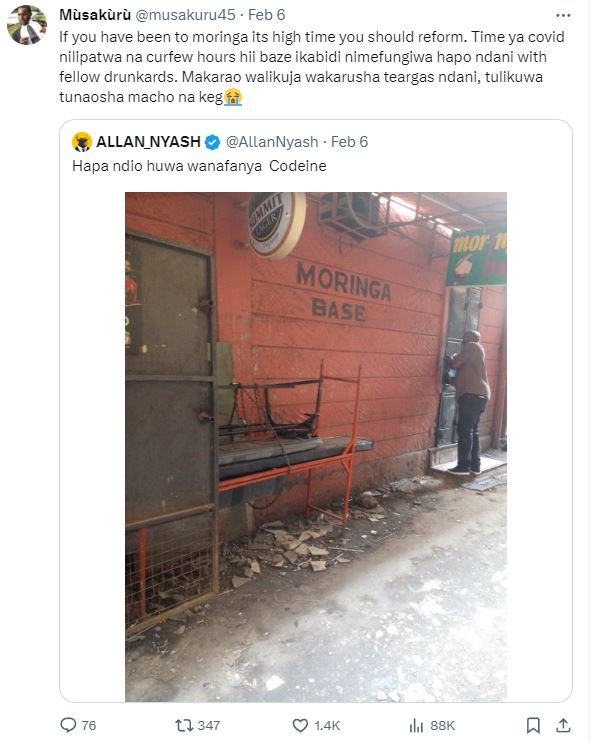Click the crying emoji in the tweet
The height and width of the screenshot is (742, 603).
(x=233, y=97)
